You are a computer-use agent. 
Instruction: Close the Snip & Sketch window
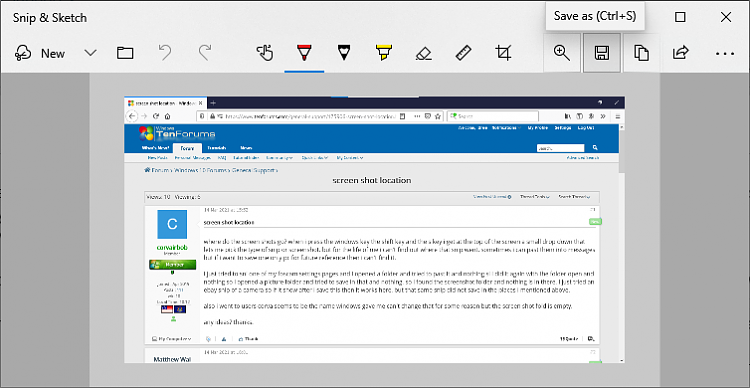[x=726, y=17]
